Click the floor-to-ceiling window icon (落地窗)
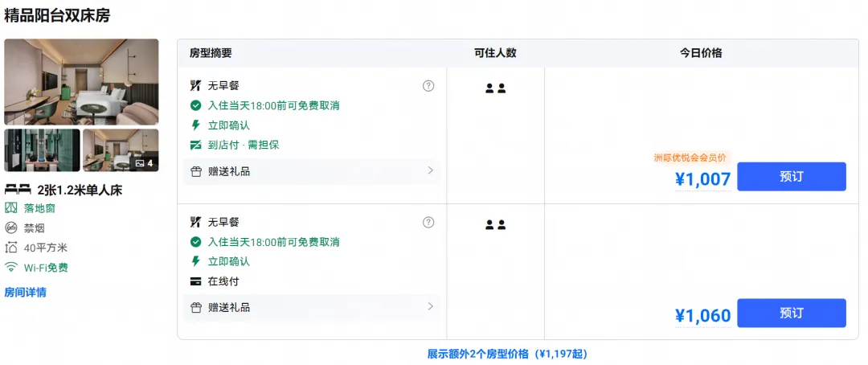 [11, 208]
